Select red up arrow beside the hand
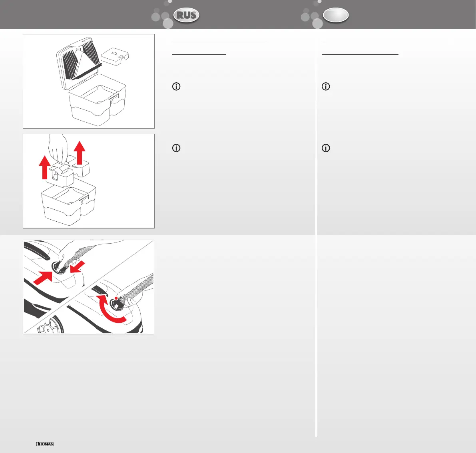The width and height of the screenshot is (476, 453). [x=45, y=167]
